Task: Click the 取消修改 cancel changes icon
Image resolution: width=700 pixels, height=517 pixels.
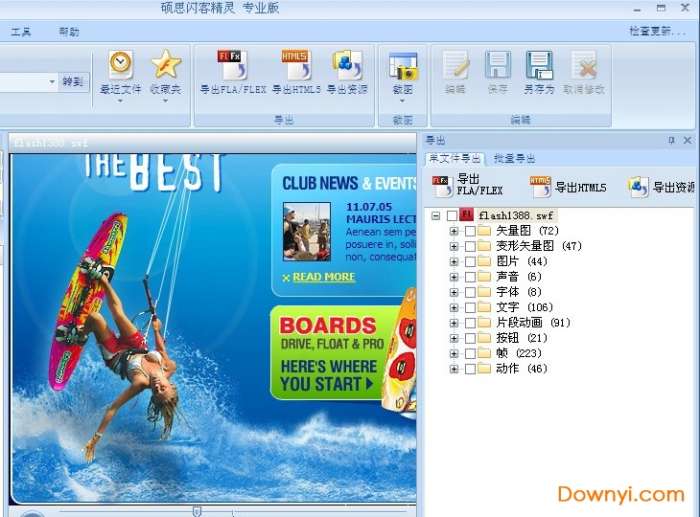Action: tap(583, 66)
